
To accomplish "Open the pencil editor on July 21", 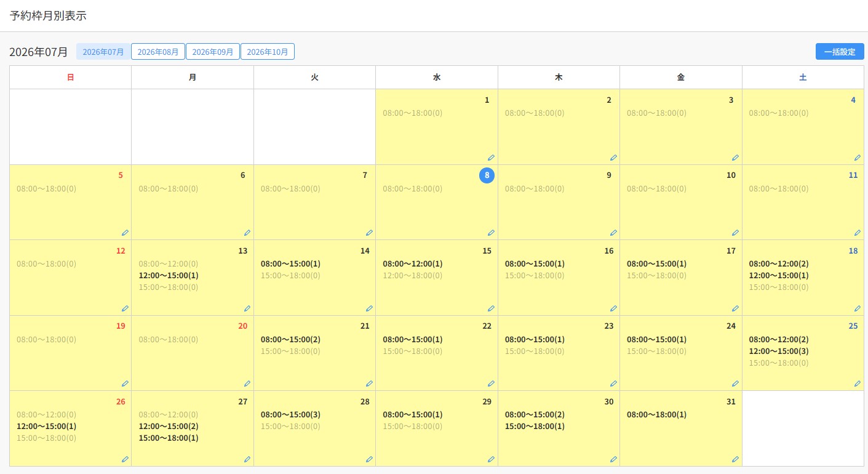I will 369,384.
